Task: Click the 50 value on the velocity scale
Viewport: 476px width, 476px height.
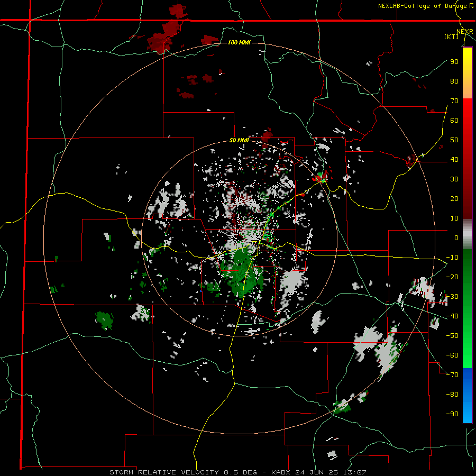Action: point(454,140)
